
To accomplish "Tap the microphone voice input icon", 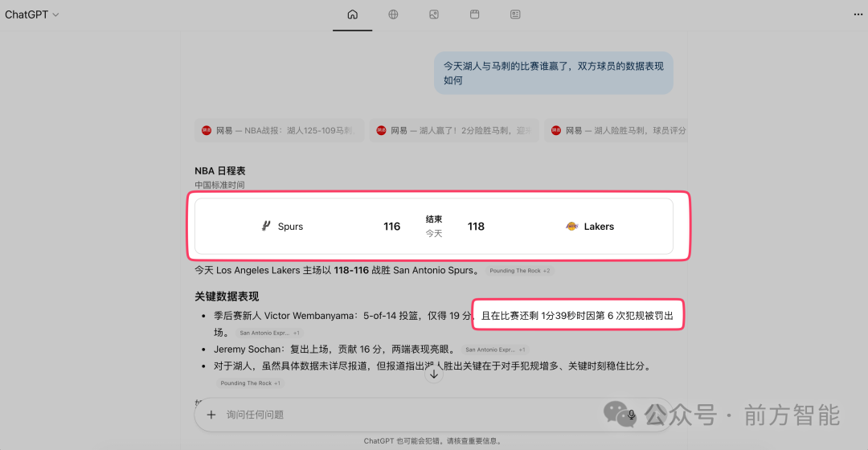I will tap(632, 415).
